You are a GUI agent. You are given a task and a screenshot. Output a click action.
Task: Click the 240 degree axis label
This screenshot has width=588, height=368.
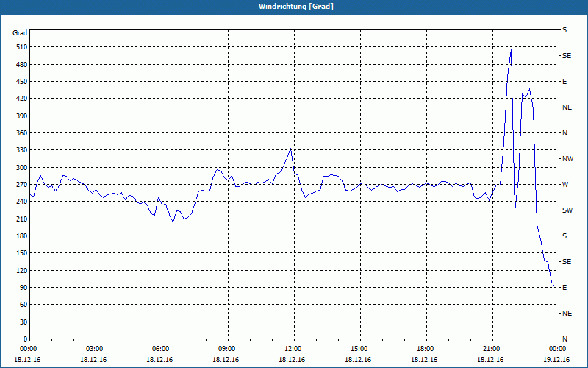(22, 202)
